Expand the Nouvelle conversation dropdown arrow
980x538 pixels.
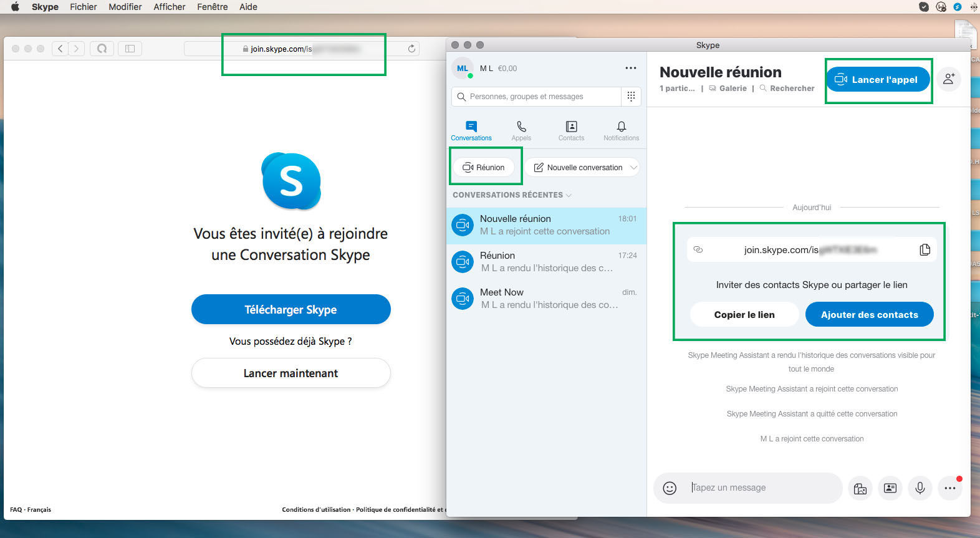point(633,168)
